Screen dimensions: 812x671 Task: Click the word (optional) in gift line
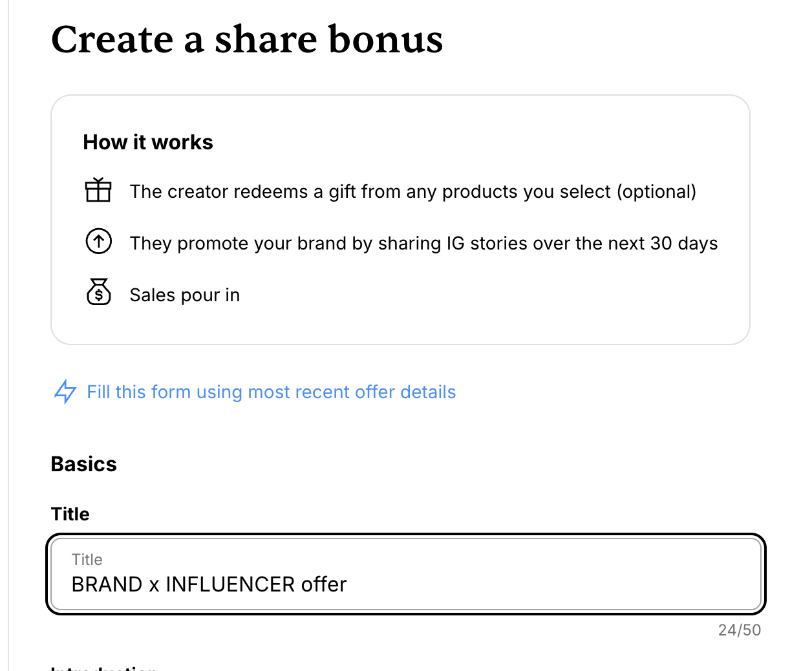tap(656, 191)
